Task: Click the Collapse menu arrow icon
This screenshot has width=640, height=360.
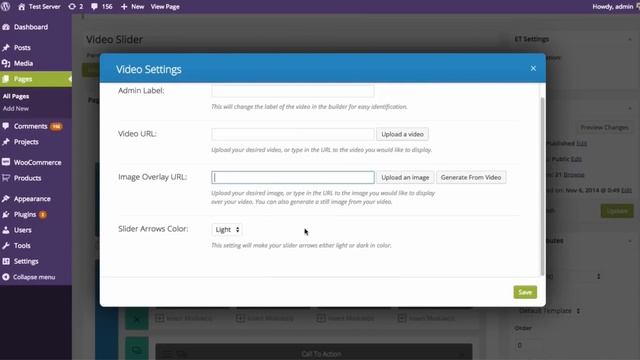Action: [6, 277]
